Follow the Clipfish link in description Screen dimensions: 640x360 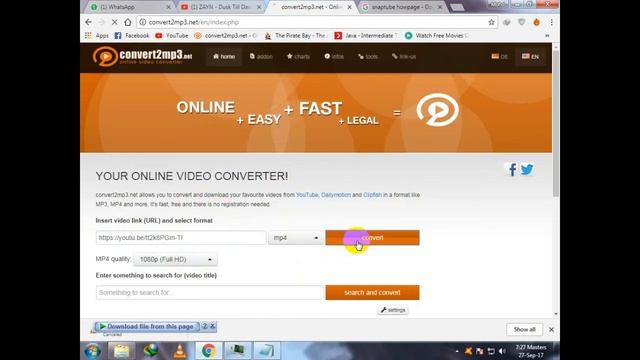pos(372,195)
